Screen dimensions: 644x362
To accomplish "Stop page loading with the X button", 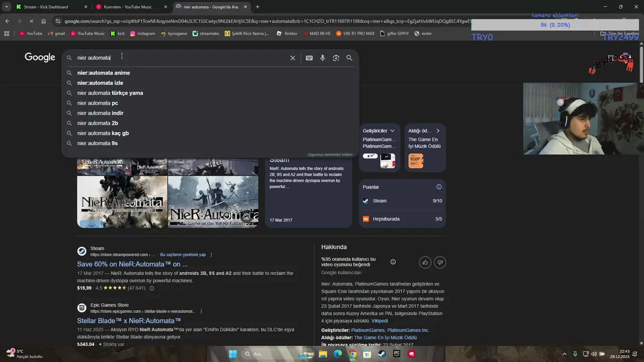I will tap(31, 21).
